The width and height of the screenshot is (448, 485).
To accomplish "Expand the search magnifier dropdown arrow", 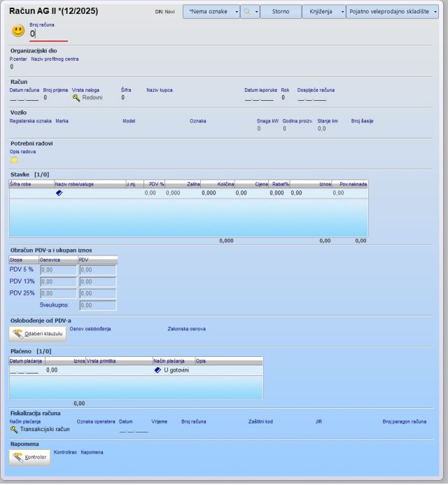I will tap(256, 12).
